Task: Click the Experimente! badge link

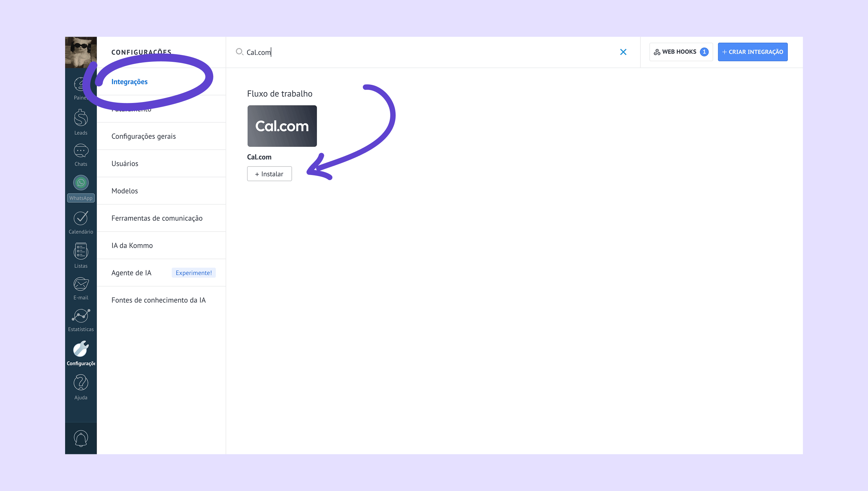Action: coord(193,273)
